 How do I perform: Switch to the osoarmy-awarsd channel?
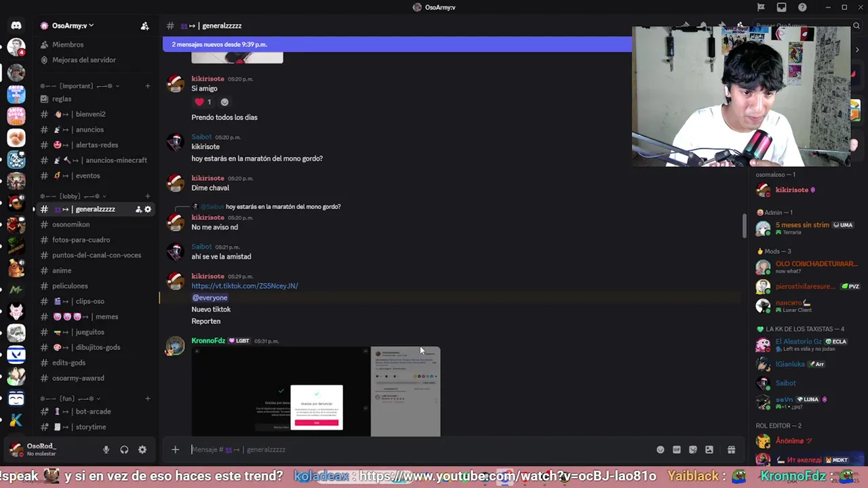pyautogui.click(x=95, y=378)
